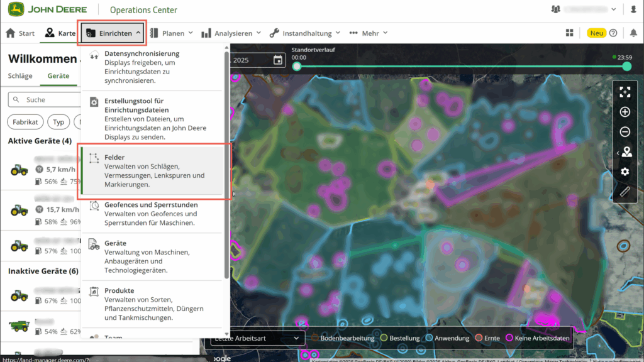Screen dimensions: 644x362
Task: Open the notifications bell
Action: click(x=632, y=33)
